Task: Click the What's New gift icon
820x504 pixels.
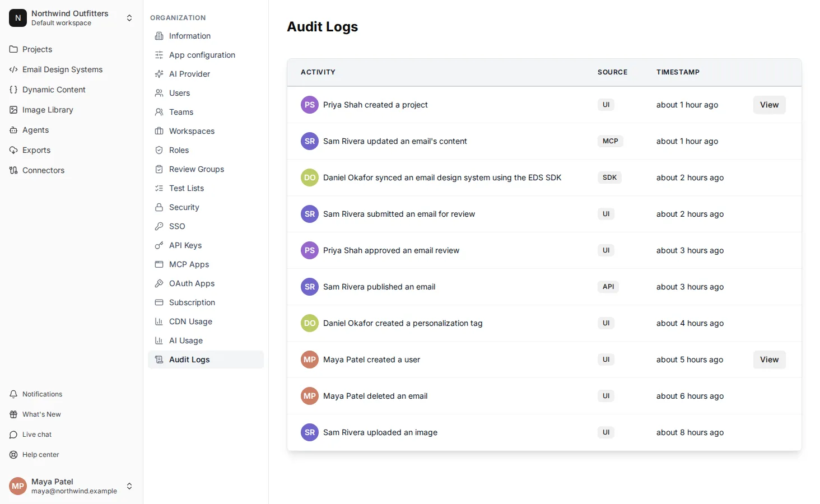Action: 13,414
